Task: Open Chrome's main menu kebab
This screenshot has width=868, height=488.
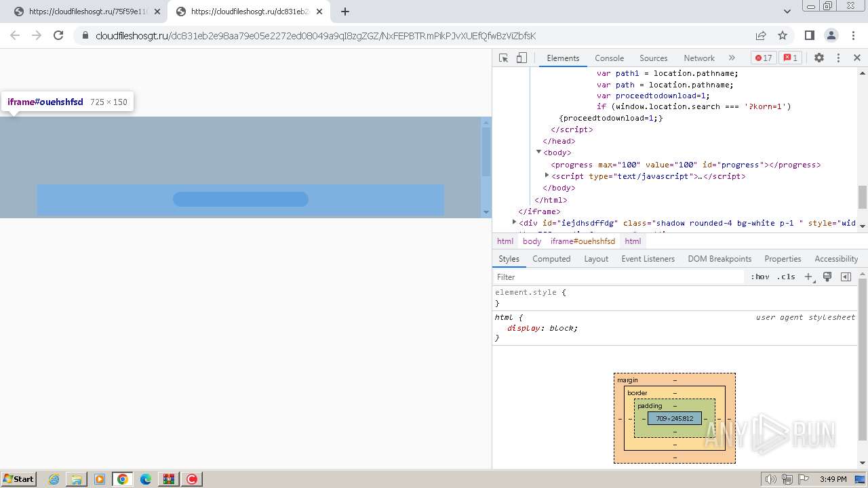Action: click(852, 35)
